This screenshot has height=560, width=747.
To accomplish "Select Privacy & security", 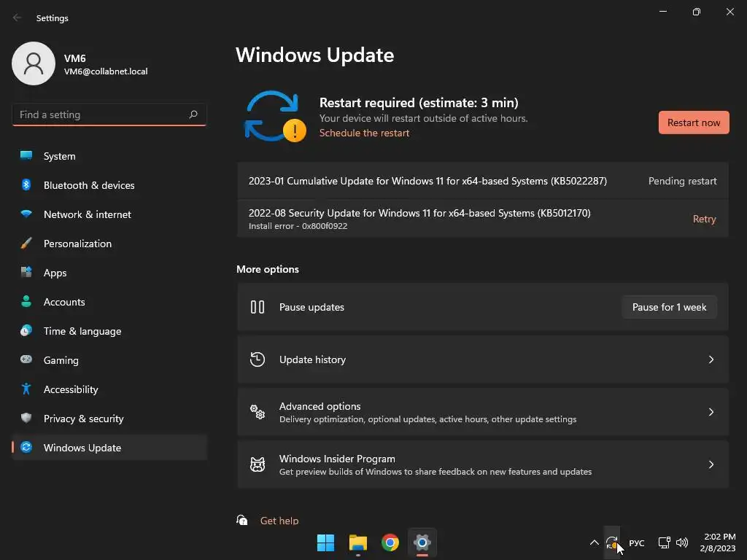I will (109, 419).
